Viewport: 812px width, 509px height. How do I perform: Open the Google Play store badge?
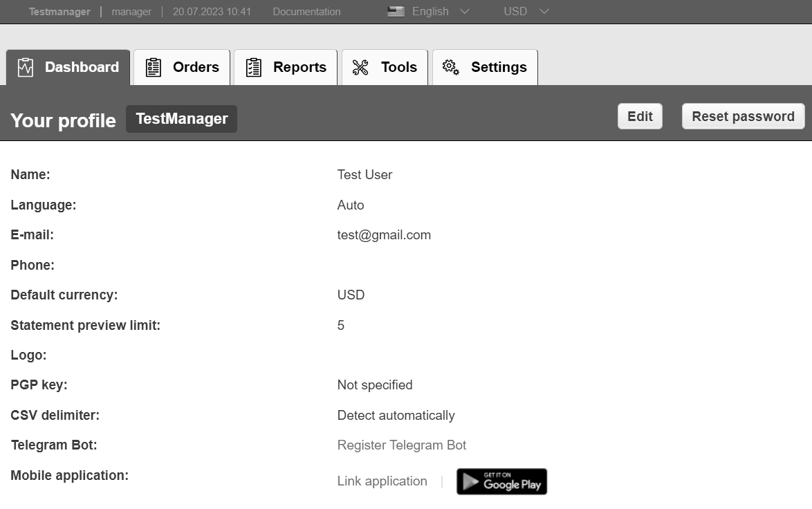point(501,482)
